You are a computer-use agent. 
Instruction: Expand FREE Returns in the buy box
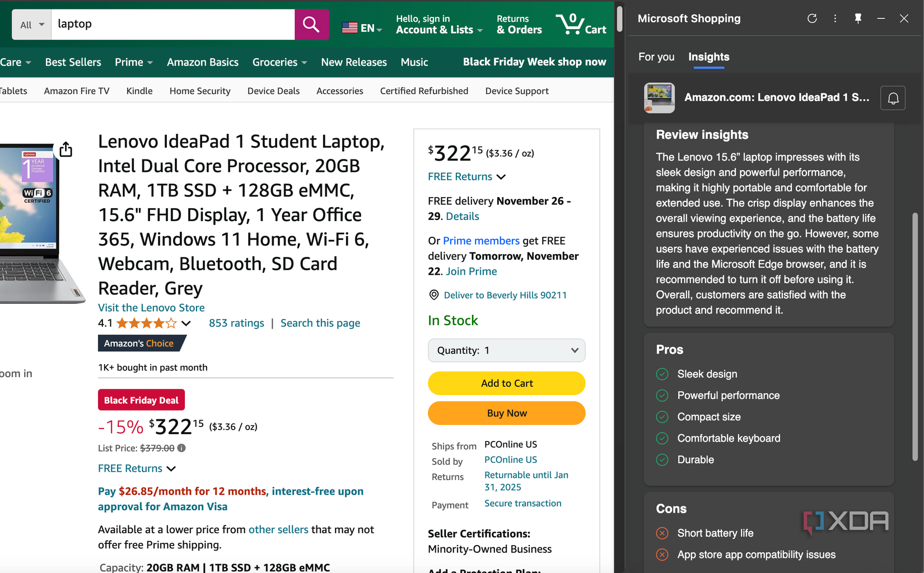467,177
